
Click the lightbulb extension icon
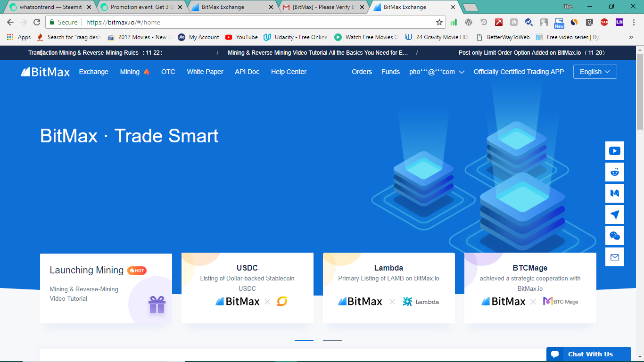[589, 22]
